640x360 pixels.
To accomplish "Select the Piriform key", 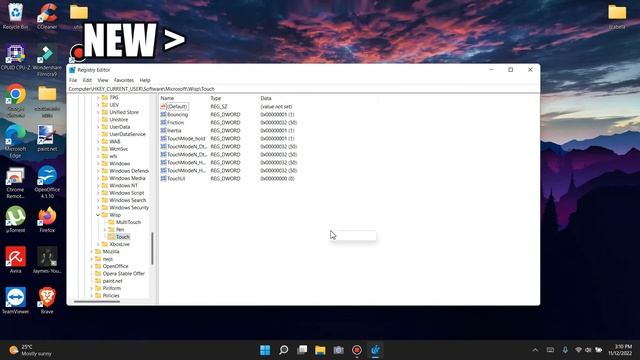I will coord(111,288).
